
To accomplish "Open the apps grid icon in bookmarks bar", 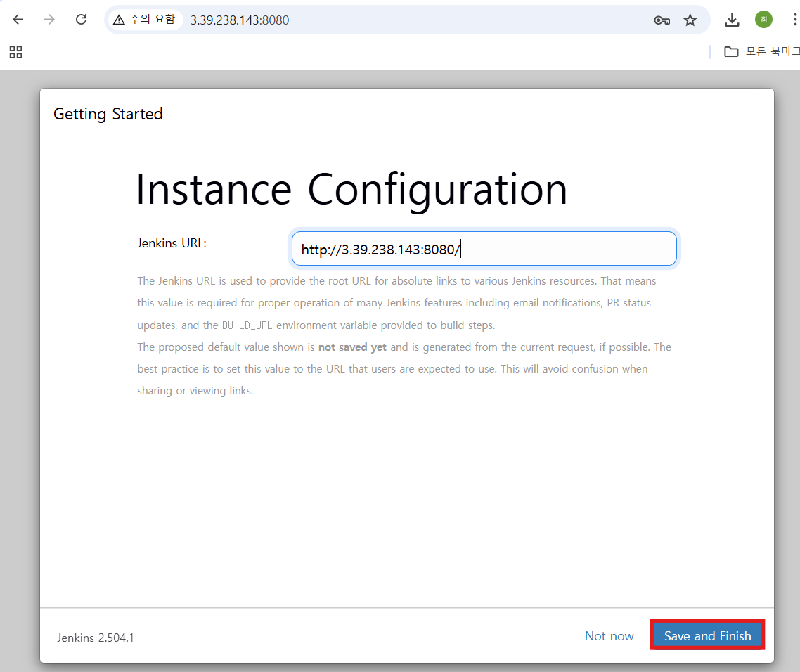I will tap(15, 51).
